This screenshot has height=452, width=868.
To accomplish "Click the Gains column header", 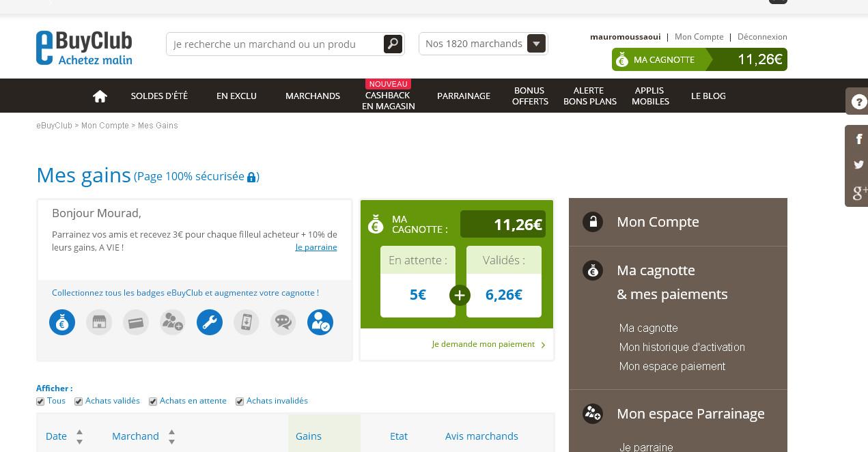I will point(309,436).
